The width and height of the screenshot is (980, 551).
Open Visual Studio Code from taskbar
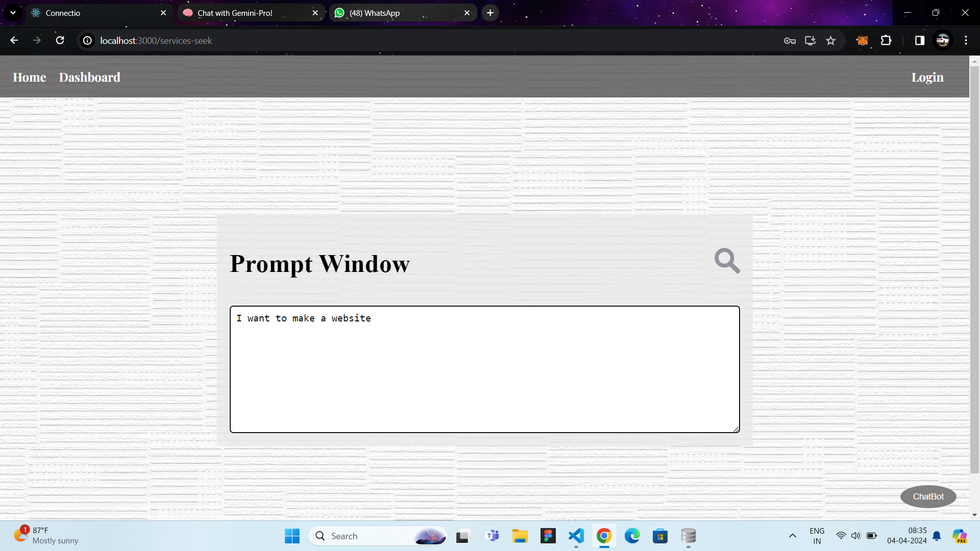576,536
